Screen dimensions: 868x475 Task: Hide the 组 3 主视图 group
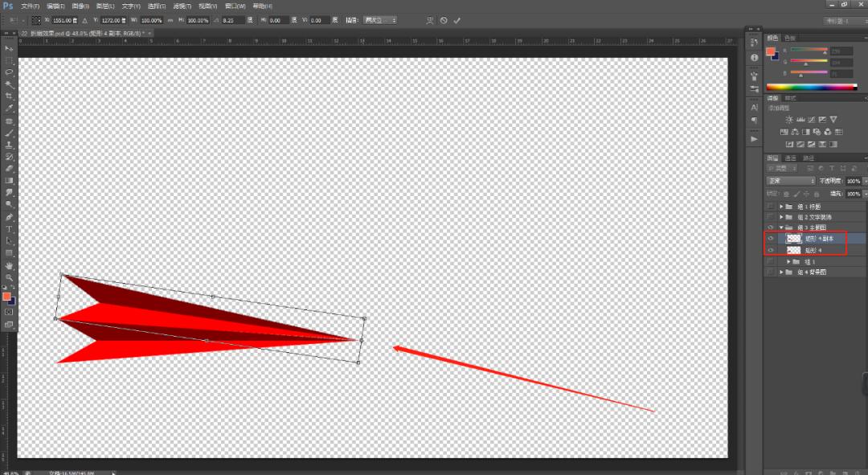(771, 227)
